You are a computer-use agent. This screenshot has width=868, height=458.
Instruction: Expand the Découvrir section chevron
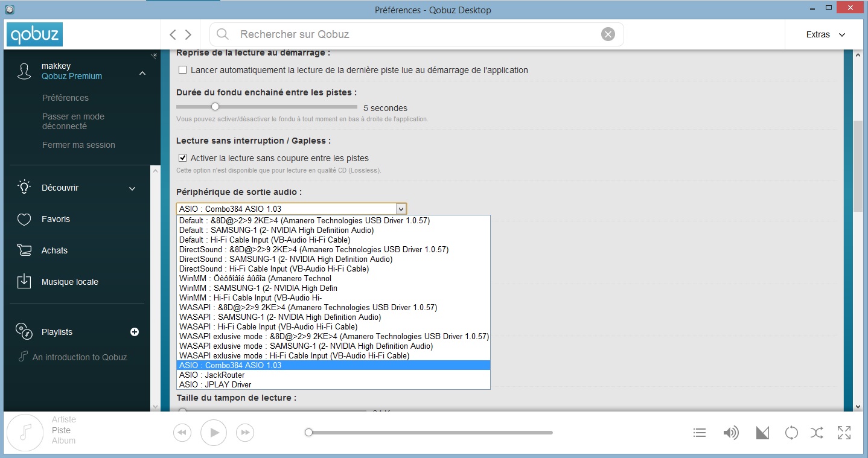[132, 189]
